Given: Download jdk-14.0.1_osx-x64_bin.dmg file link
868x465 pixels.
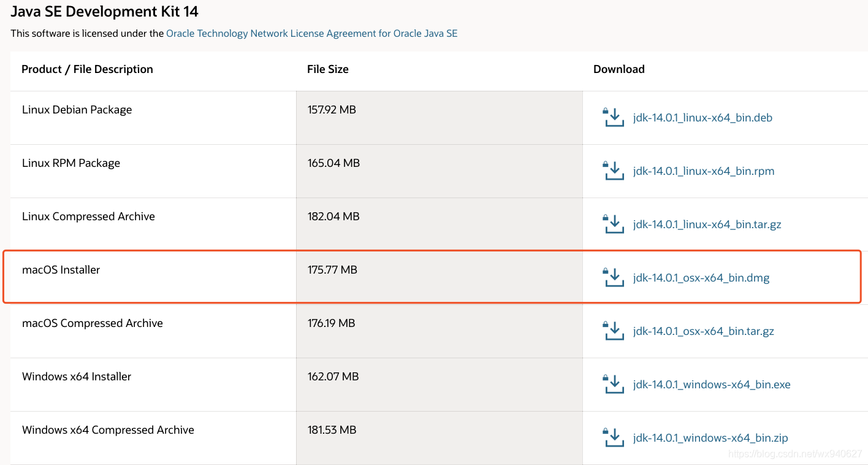Looking at the screenshot, I should point(701,278).
